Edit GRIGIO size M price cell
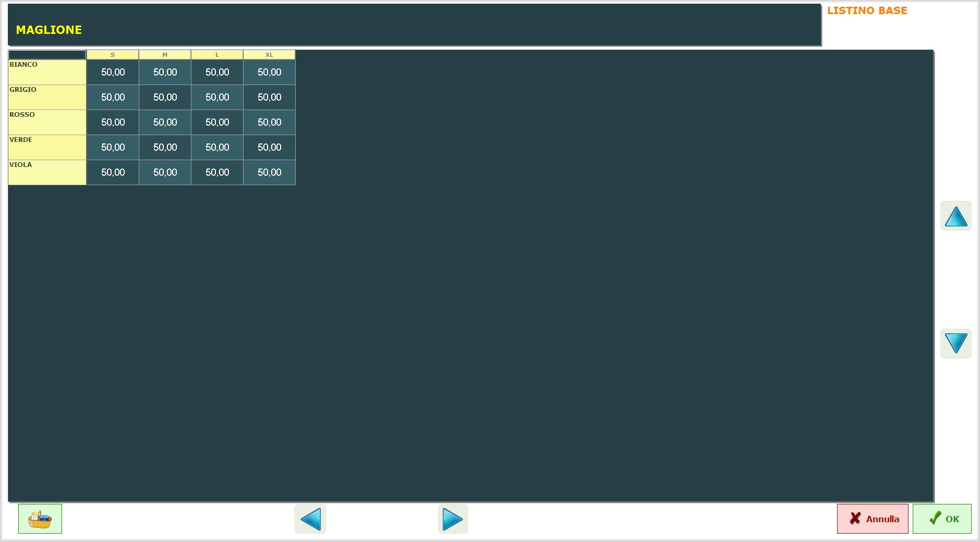 165,97
